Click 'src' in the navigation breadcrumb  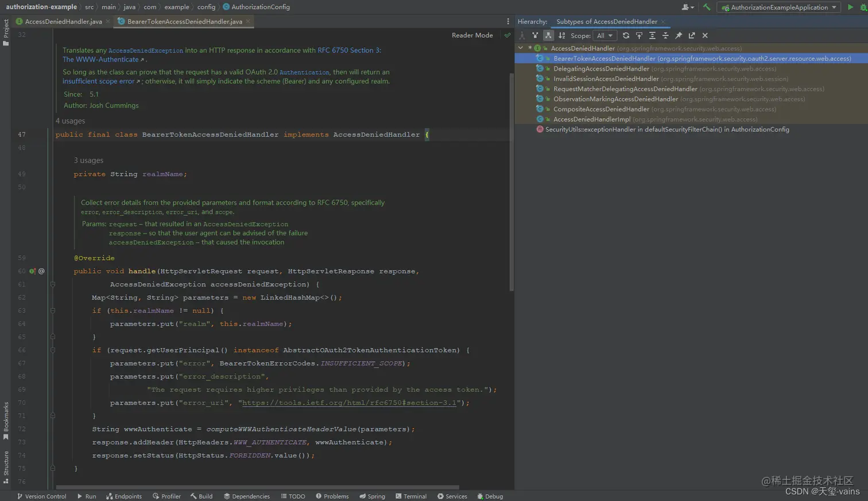90,7
